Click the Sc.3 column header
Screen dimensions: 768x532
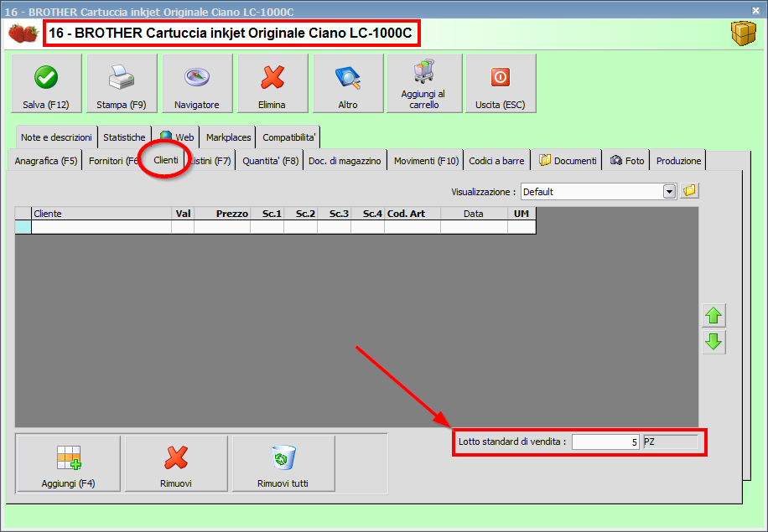(334, 214)
